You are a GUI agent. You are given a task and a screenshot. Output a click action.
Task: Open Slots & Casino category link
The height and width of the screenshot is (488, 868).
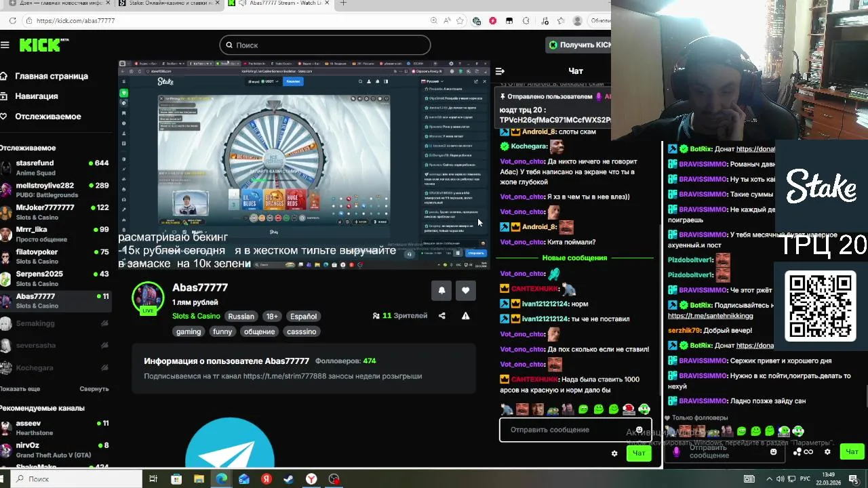tap(196, 317)
